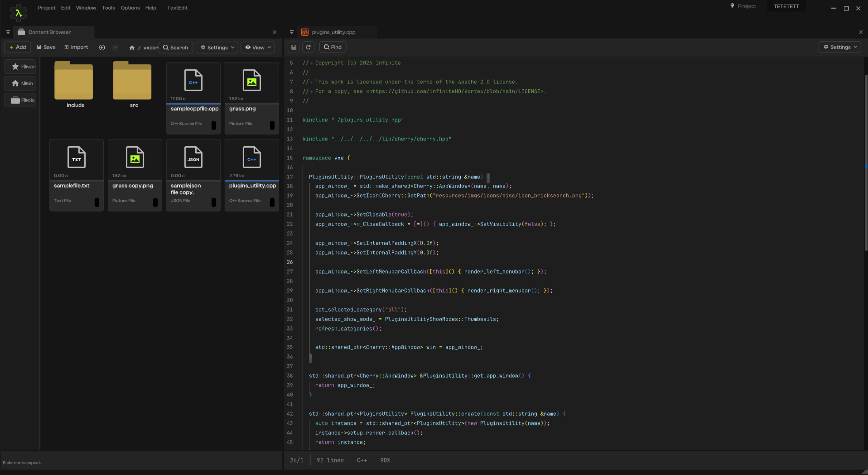Click the '6 elements copied.' status message

[x=22, y=462]
